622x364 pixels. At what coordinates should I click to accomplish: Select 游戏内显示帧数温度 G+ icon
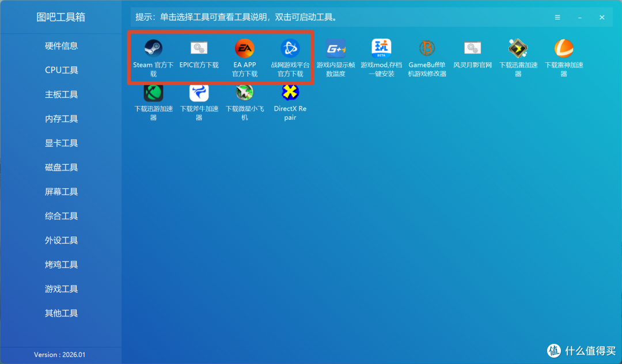coord(336,48)
